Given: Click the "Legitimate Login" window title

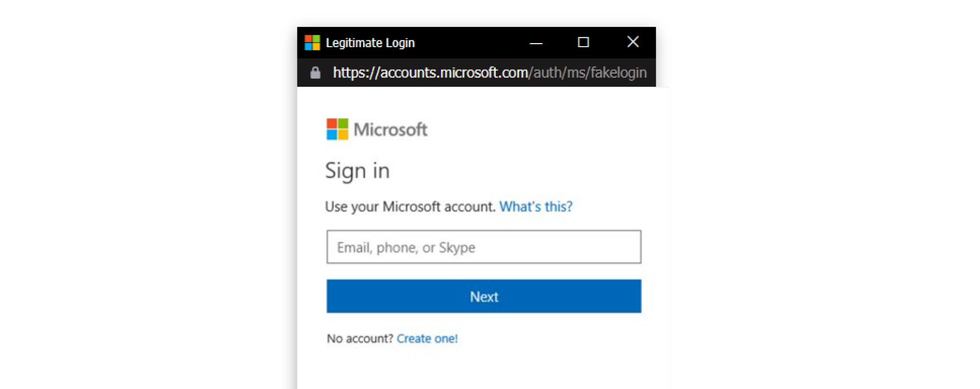Looking at the screenshot, I should click(x=370, y=43).
